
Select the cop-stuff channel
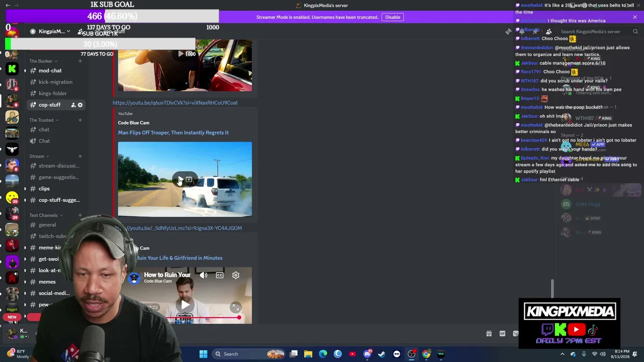click(x=55, y=105)
